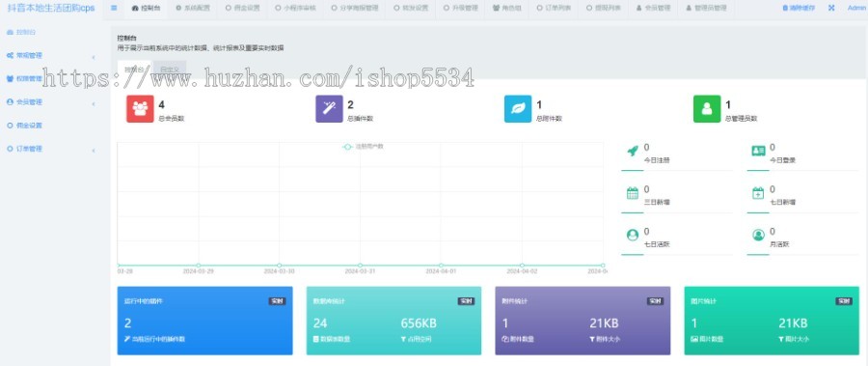
Task: Open the 分享海报管理 top tab
Action: pos(355,9)
